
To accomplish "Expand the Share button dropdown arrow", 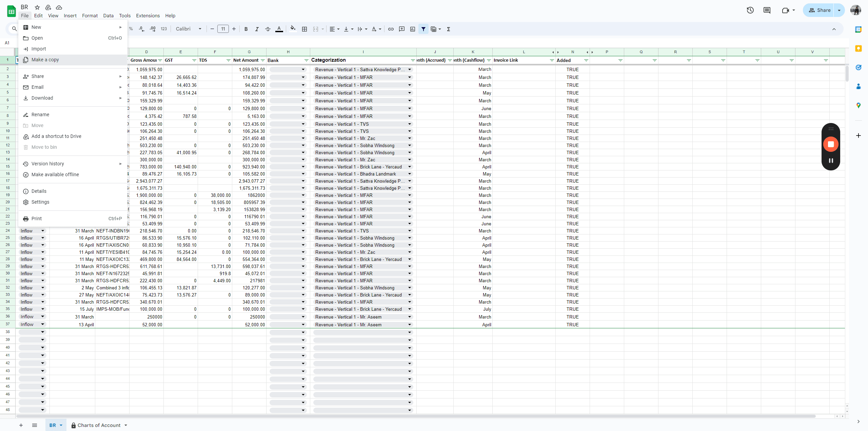I will pyautogui.click(x=839, y=10).
